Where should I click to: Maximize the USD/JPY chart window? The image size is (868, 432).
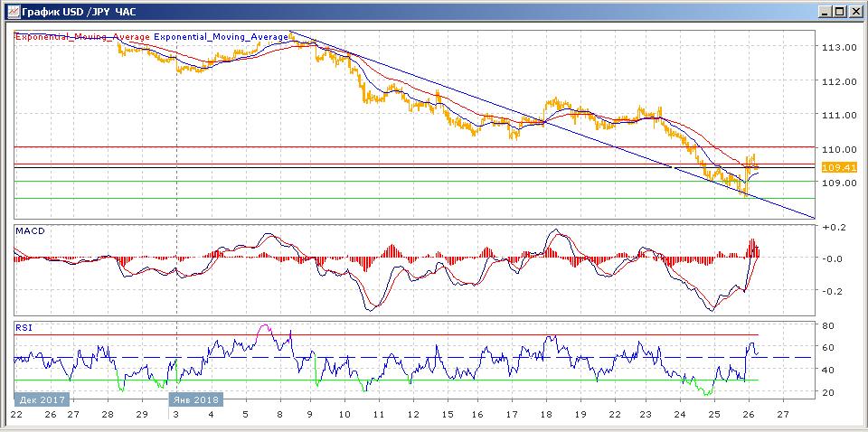(840, 11)
